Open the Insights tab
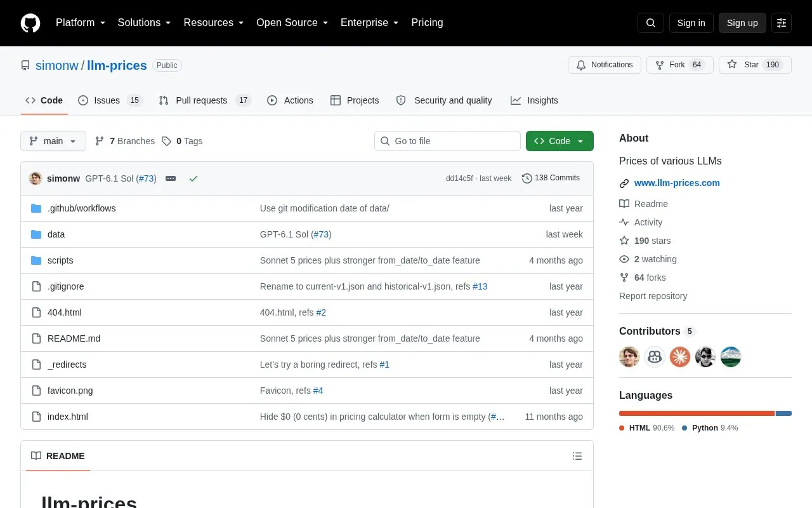Screen dimensions: 812x508 [x=534, y=100]
